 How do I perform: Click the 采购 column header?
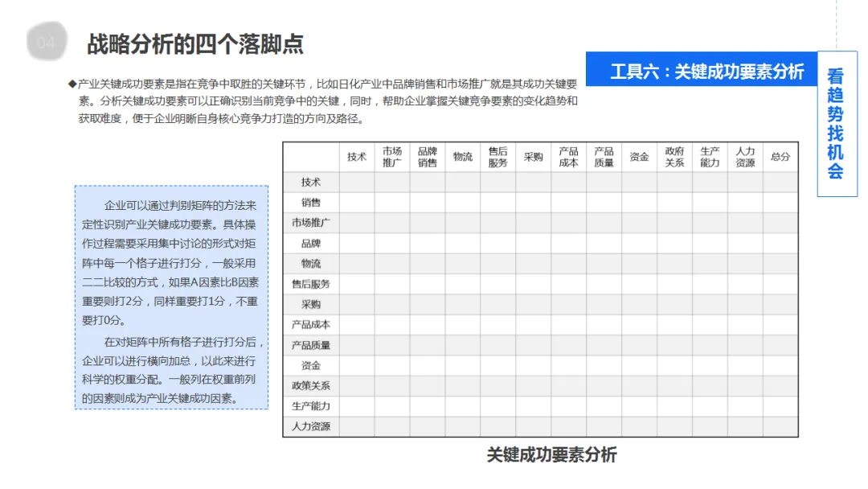pos(533,158)
